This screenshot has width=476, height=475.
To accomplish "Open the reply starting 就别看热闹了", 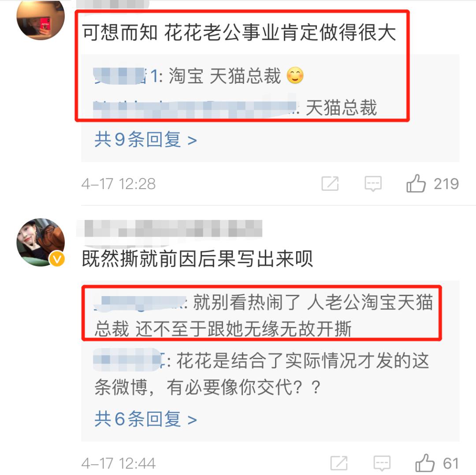I will (x=264, y=315).
